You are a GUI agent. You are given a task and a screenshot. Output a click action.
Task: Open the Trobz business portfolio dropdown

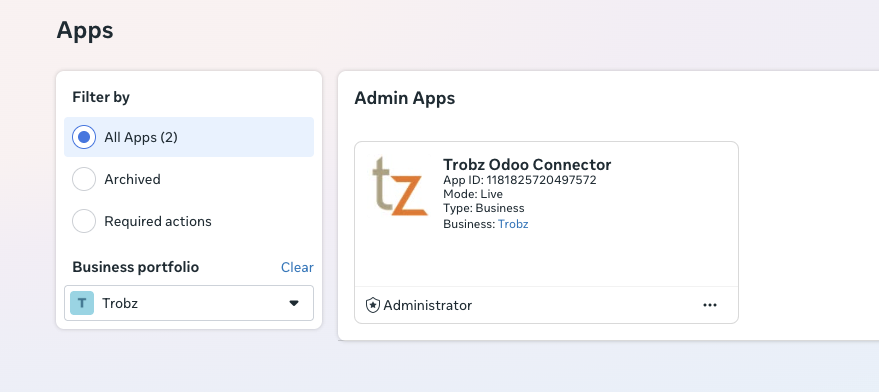tap(189, 303)
